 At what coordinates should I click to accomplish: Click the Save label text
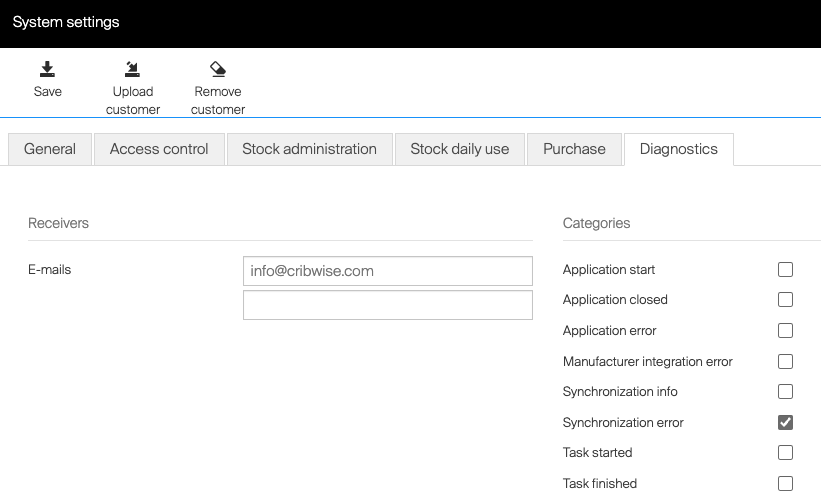47,92
